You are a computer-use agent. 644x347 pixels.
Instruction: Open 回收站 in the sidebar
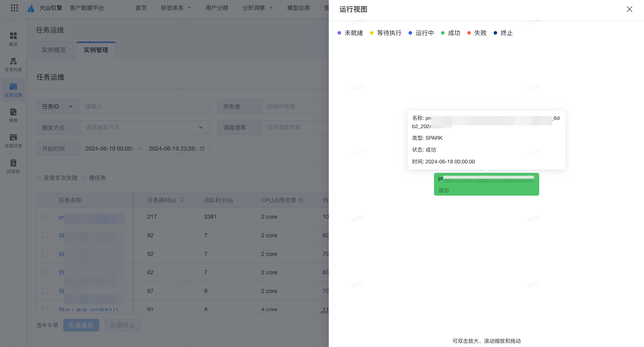pos(13,166)
